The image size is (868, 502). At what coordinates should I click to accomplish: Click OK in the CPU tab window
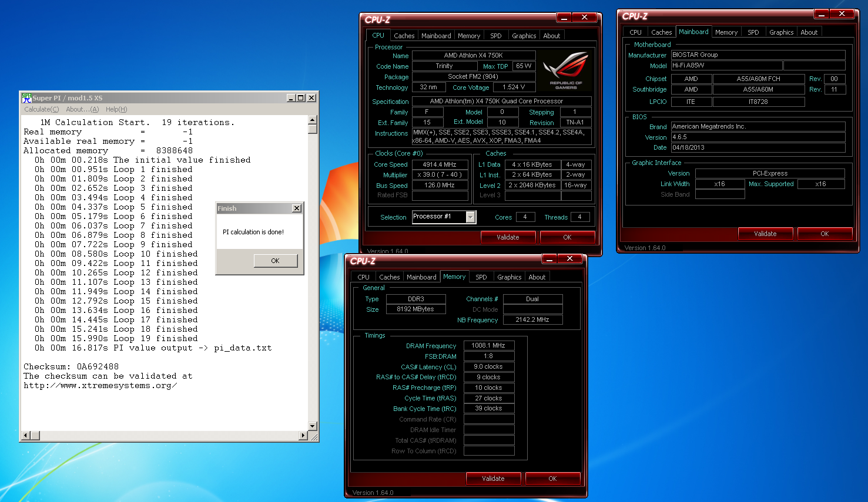[x=567, y=237]
